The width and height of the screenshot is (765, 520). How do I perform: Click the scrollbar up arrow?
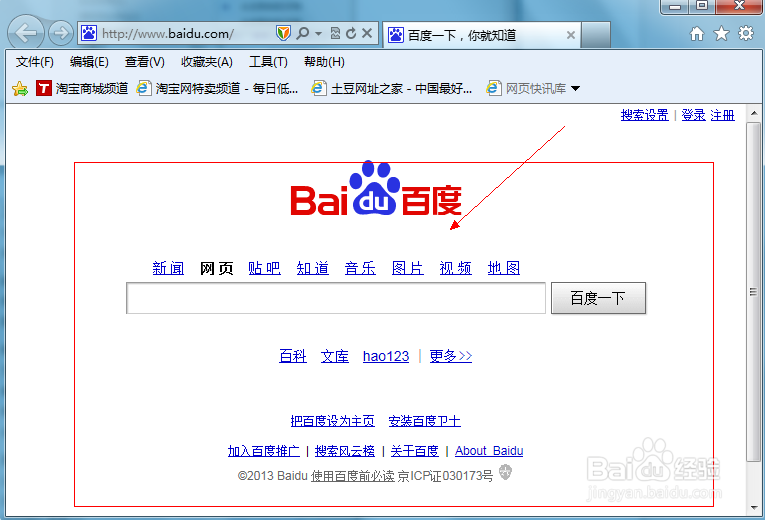754,113
